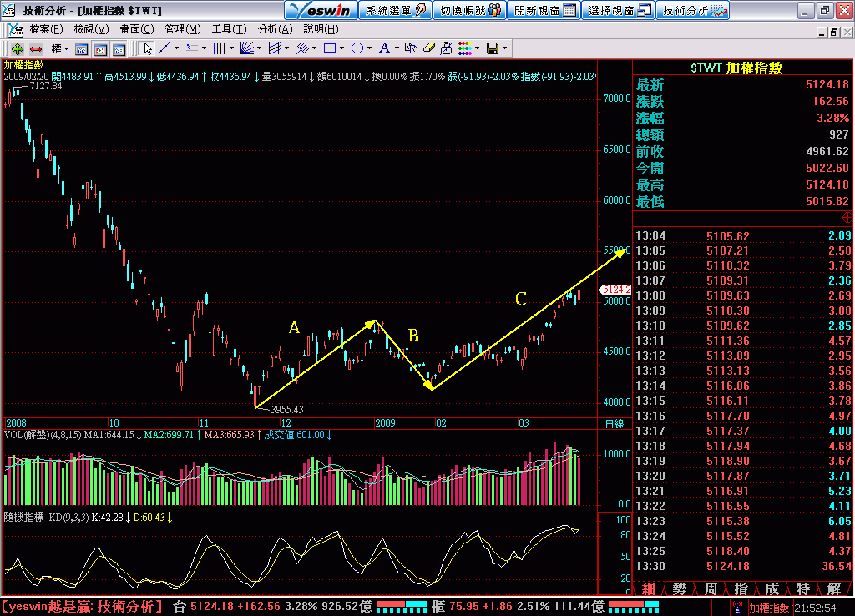
Task: Select the rectangle drawing tool
Action: tap(329, 48)
